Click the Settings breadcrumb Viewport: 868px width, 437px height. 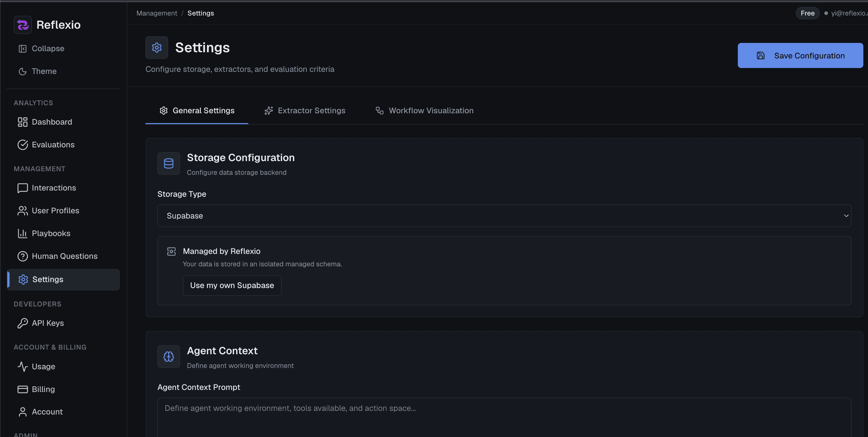point(201,13)
